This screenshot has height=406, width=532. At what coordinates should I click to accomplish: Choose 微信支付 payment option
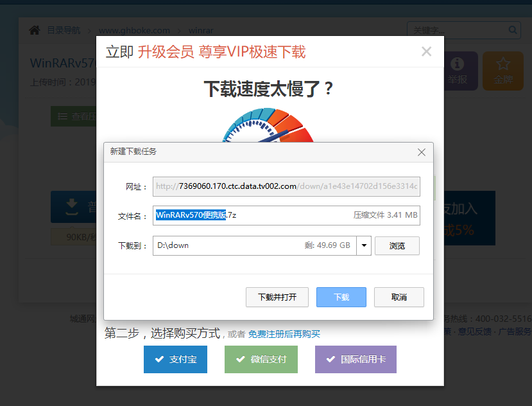coord(261,359)
